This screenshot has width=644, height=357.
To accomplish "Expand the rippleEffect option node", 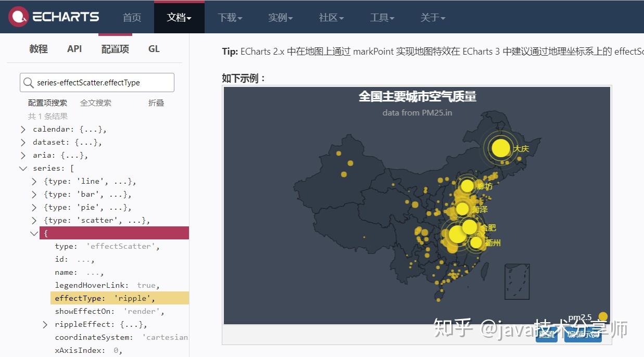I will tap(44, 324).
